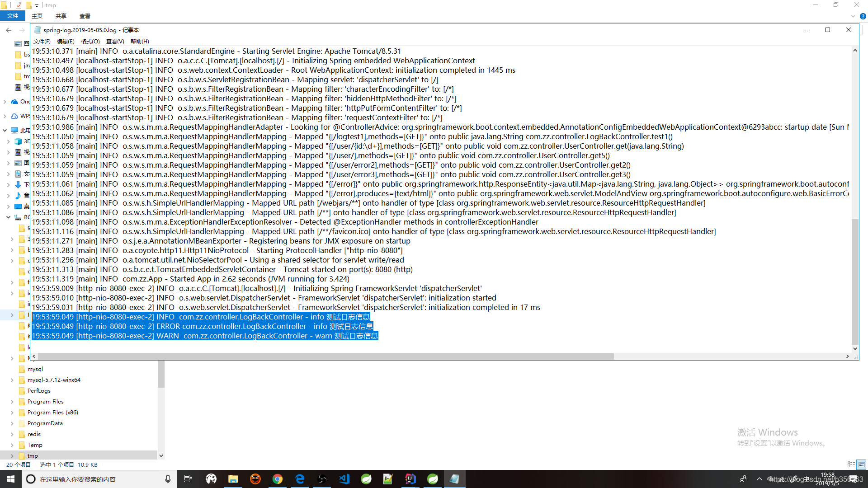Click the first green Spring leaf taskbar icon
Image resolution: width=868 pixels, height=488 pixels.
click(x=366, y=479)
